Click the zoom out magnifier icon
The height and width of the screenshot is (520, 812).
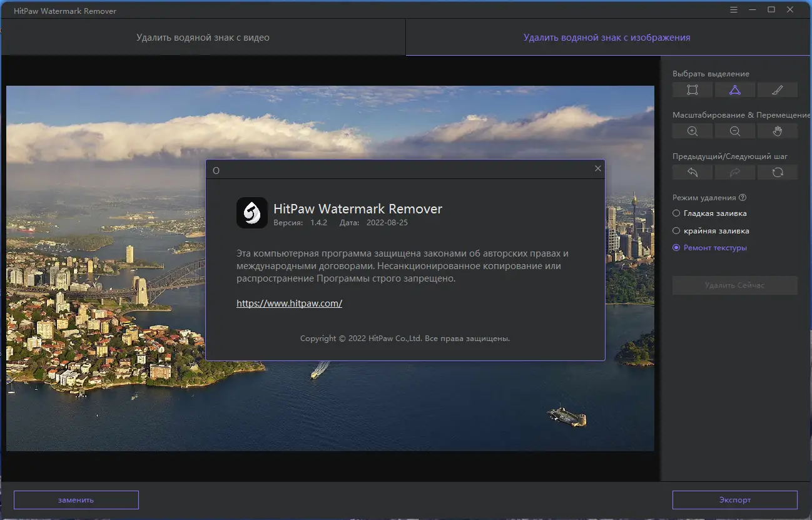[735, 131]
